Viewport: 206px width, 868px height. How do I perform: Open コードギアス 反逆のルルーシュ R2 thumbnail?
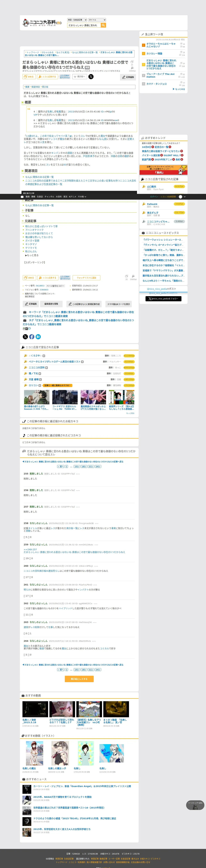pos(65,397)
